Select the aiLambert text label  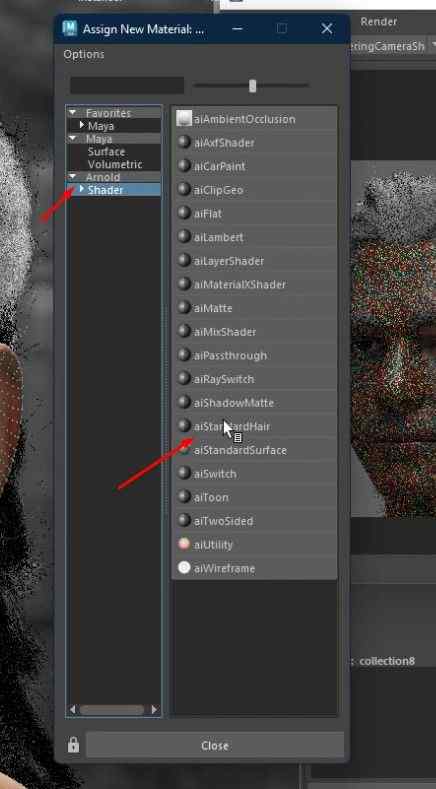[x=219, y=237]
